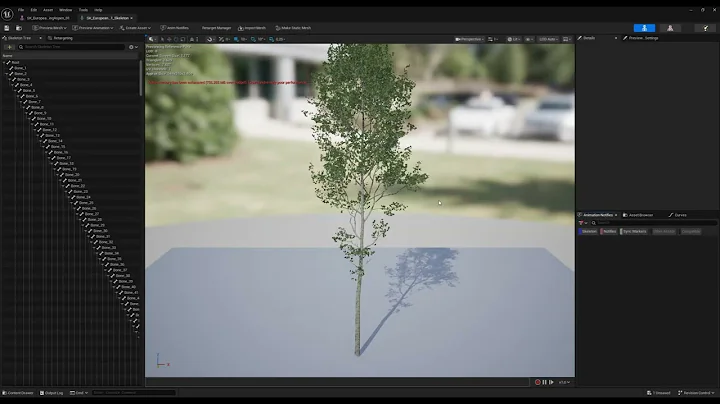
Task: Open Skeleton Tree settings gear
Action: pos(133,47)
